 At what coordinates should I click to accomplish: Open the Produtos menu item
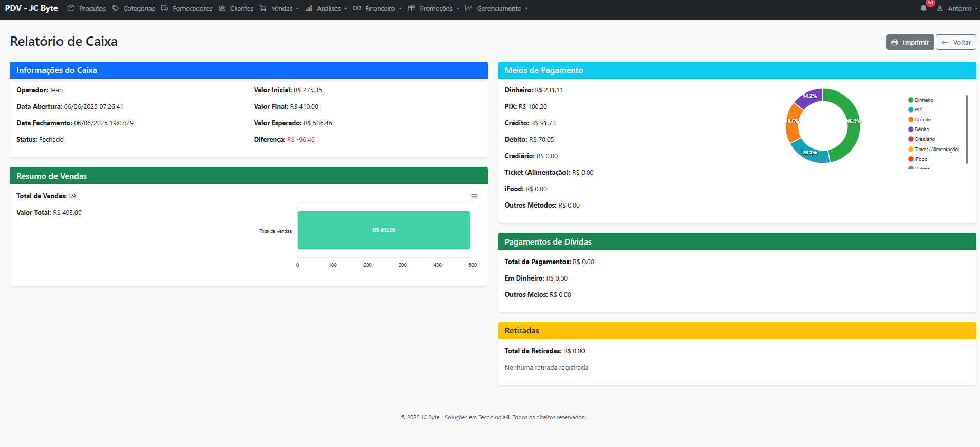click(x=92, y=8)
